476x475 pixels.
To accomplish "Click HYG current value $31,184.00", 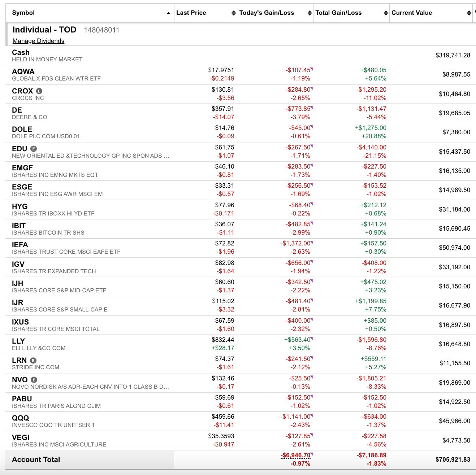I will tap(455, 209).
